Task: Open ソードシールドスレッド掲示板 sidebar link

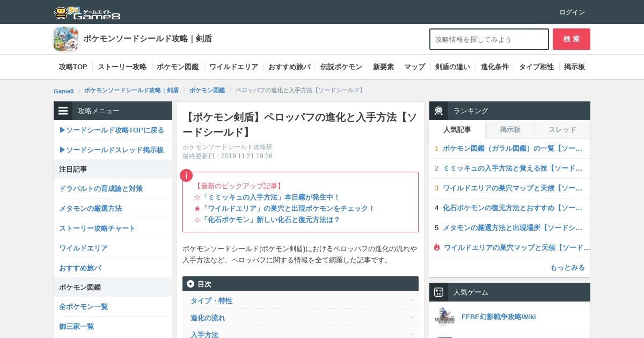Action: tap(112, 150)
